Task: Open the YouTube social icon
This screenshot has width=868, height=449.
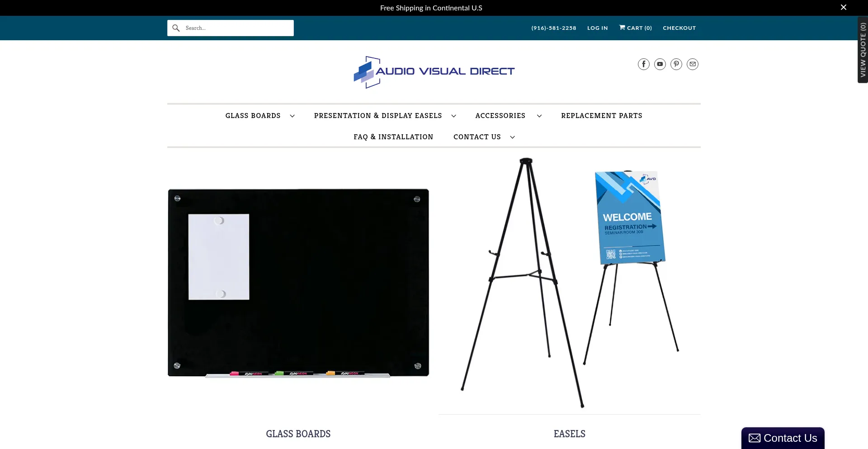Action: (x=660, y=64)
